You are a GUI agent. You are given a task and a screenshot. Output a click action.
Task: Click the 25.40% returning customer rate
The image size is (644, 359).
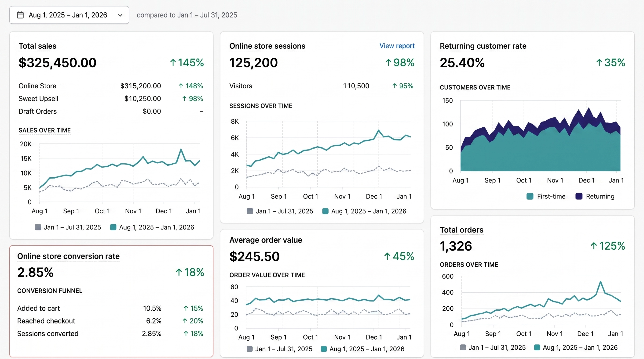pyautogui.click(x=462, y=63)
